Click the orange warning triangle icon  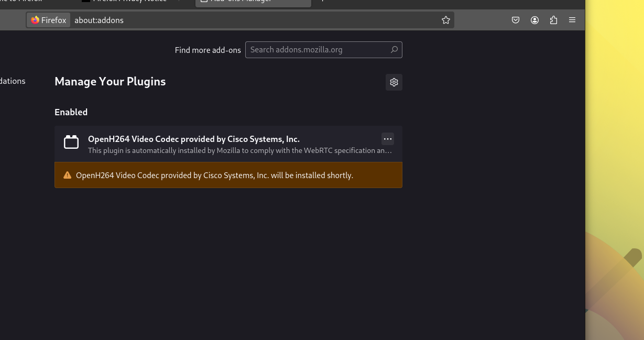point(67,175)
